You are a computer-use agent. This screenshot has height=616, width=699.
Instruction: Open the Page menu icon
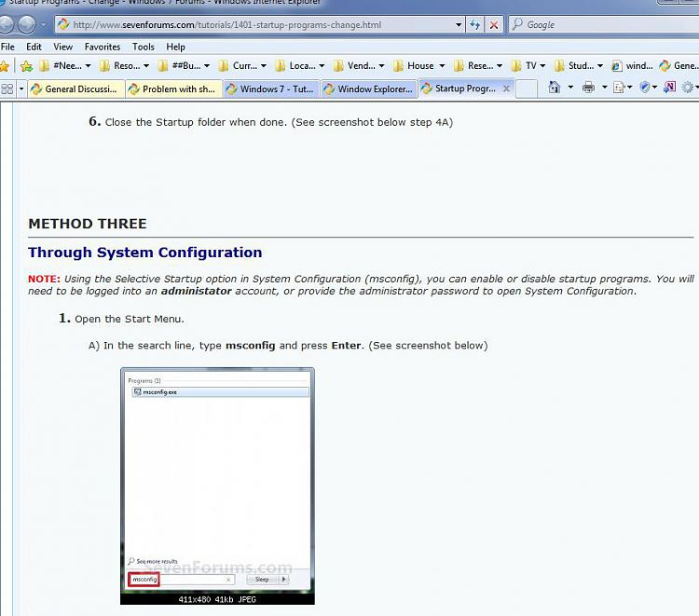pos(623,88)
